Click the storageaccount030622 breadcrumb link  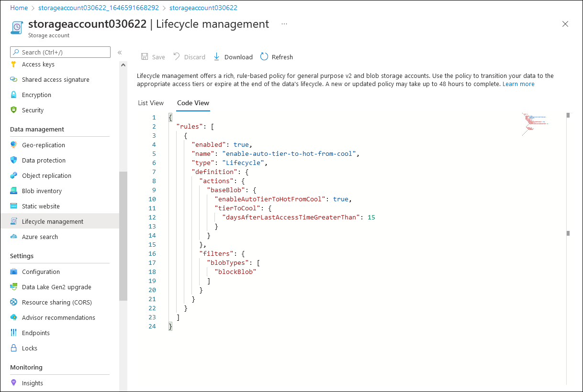coord(203,8)
